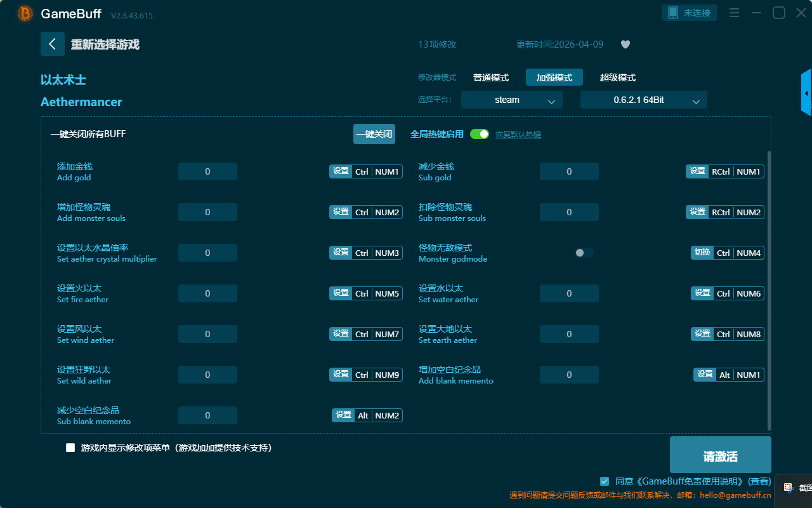The image size is (812, 508).
Task: Expand the blue side panel arrow
Action: coord(806,93)
